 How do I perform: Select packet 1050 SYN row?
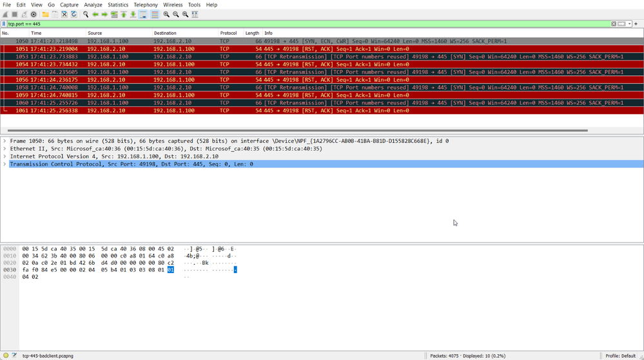[x=322, y=41]
